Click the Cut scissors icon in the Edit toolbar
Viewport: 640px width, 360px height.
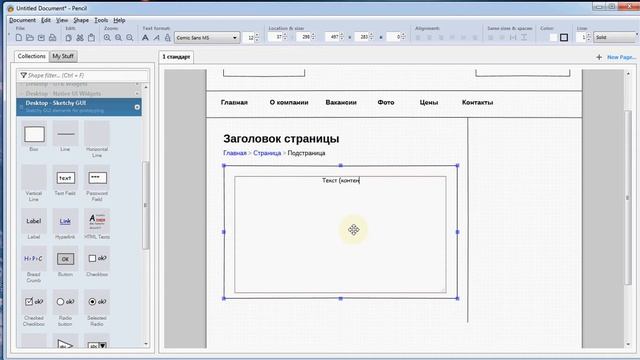click(x=80, y=38)
